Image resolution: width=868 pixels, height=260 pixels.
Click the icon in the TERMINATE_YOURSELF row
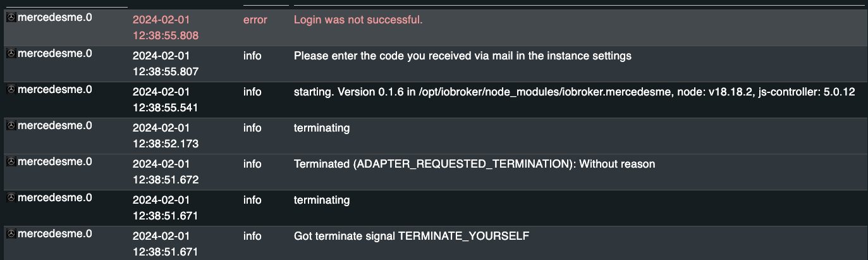[x=11, y=234]
